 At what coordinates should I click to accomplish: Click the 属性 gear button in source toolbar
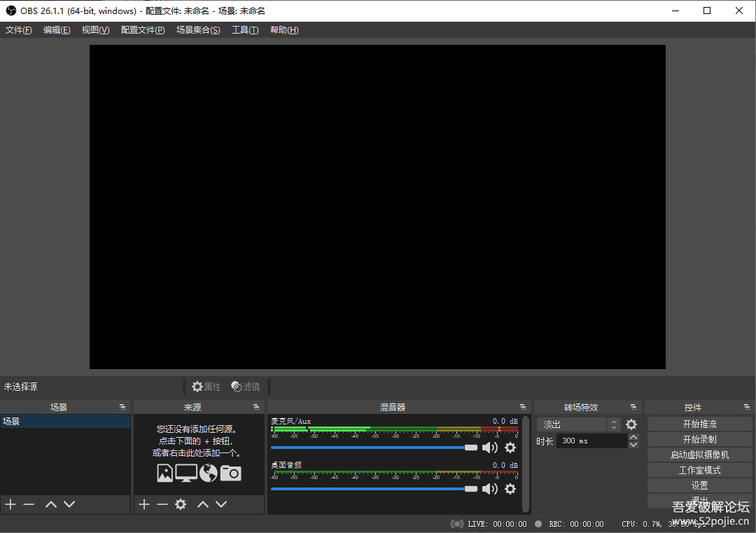point(206,387)
